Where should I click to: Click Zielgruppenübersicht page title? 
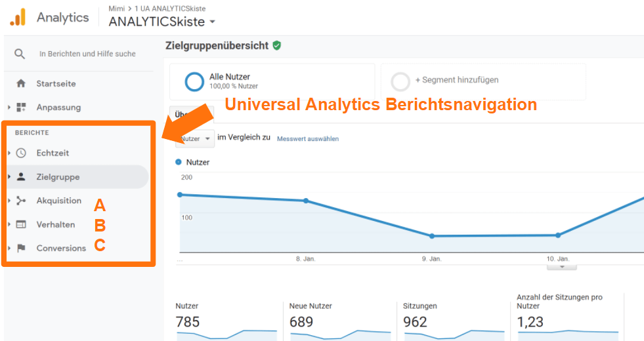(x=217, y=45)
